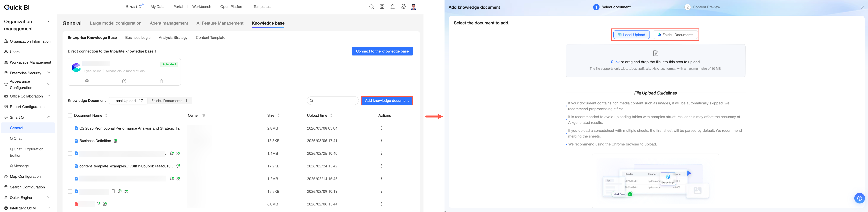868x212 pixels.
Task: Click the blue 'Click' upload link
Action: click(615, 62)
